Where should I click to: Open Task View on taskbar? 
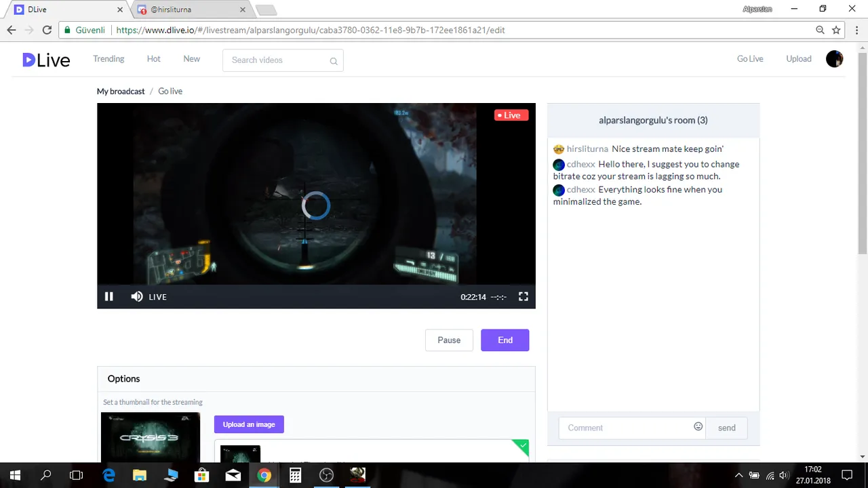[77, 475]
